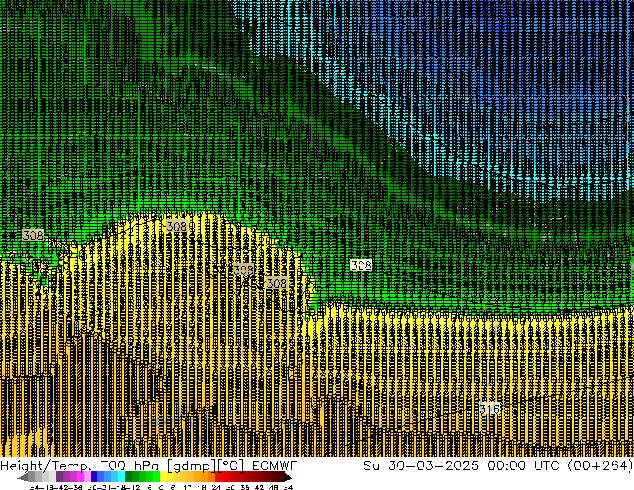Click the Height/Temp. 700 hPa ECMWF title

[x=148, y=466]
